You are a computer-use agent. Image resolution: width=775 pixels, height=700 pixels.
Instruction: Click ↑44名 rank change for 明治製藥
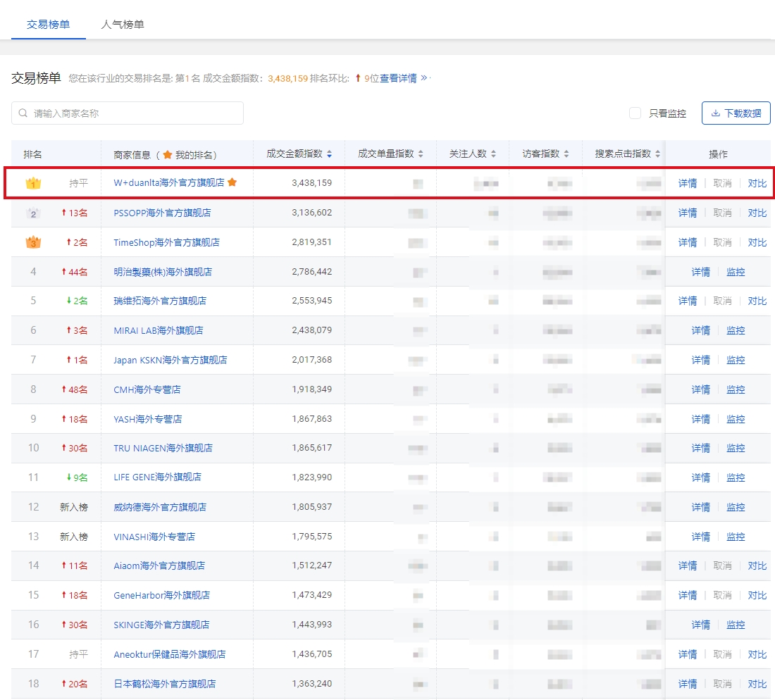pos(74,272)
